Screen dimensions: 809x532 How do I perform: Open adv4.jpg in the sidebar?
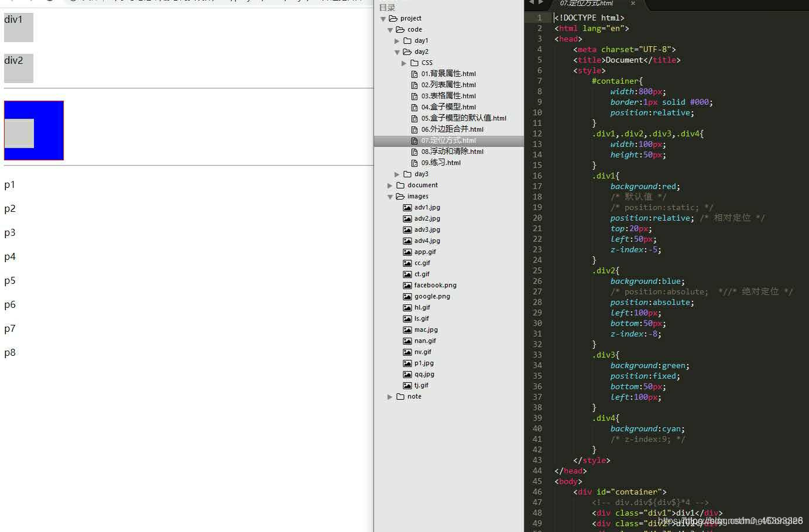point(427,241)
